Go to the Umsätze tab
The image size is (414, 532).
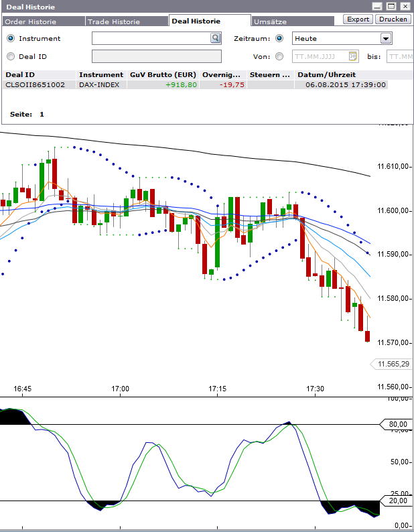coord(270,21)
